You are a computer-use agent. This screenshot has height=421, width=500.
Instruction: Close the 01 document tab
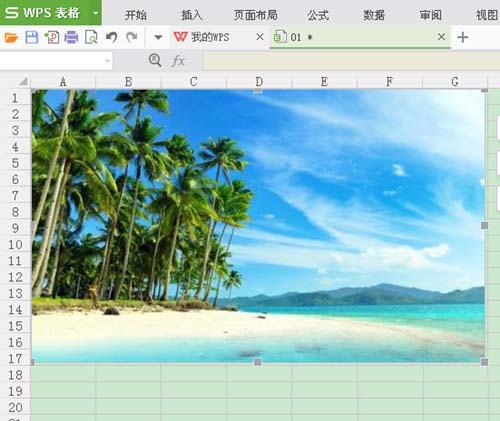coord(441,37)
